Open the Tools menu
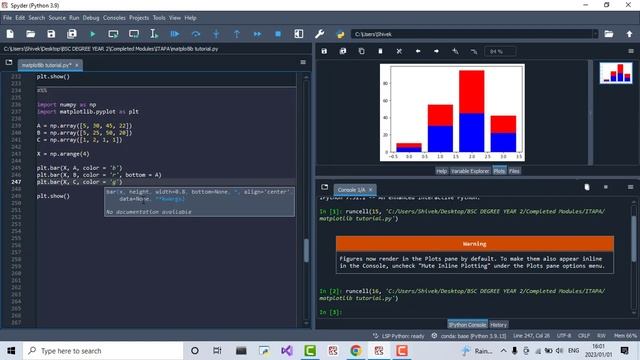The height and width of the screenshot is (360, 640). tap(159, 18)
